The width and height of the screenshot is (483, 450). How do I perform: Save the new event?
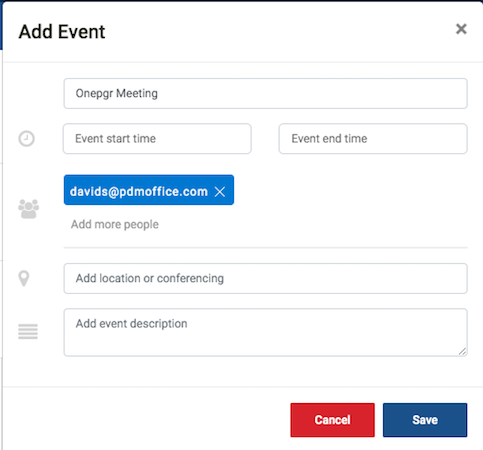coord(425,420)
